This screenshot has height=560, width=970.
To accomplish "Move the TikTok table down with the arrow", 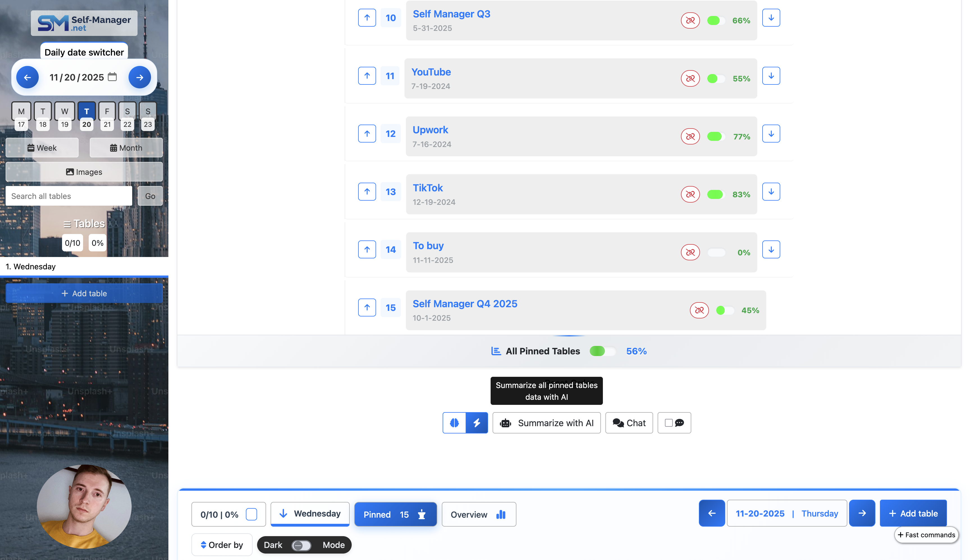I will 771,192.
